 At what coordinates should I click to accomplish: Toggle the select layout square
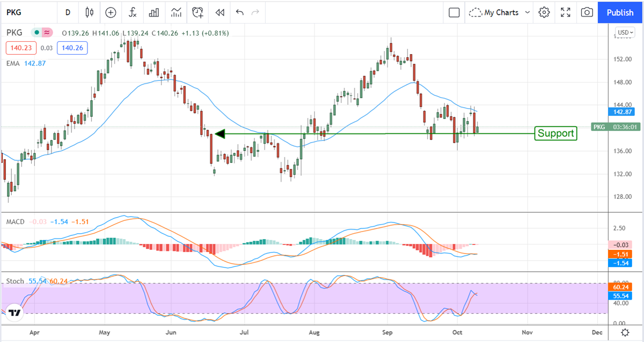point(454,12)
